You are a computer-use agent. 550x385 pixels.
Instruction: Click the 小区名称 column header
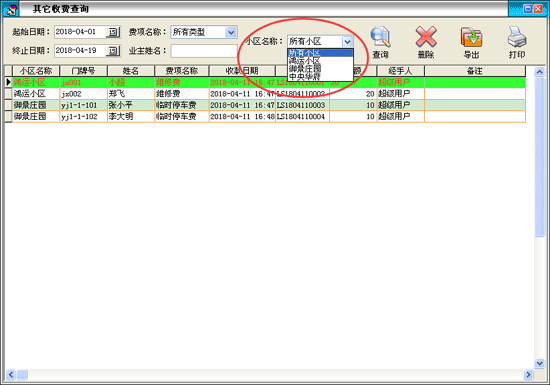36,71
